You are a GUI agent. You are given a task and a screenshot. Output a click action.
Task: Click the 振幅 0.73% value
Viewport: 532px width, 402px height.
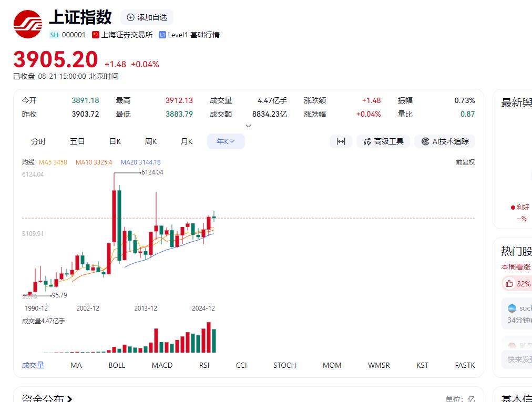coord(465,100)
